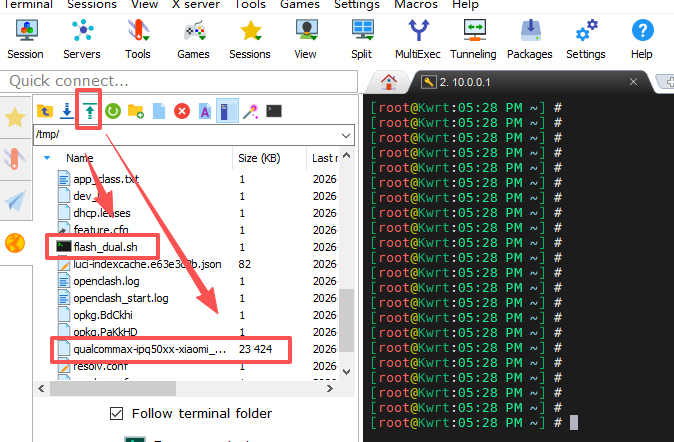Sort files by Name column header
Image resolution: width=674 pixels, height=442 pixels.
coord(80,158)
